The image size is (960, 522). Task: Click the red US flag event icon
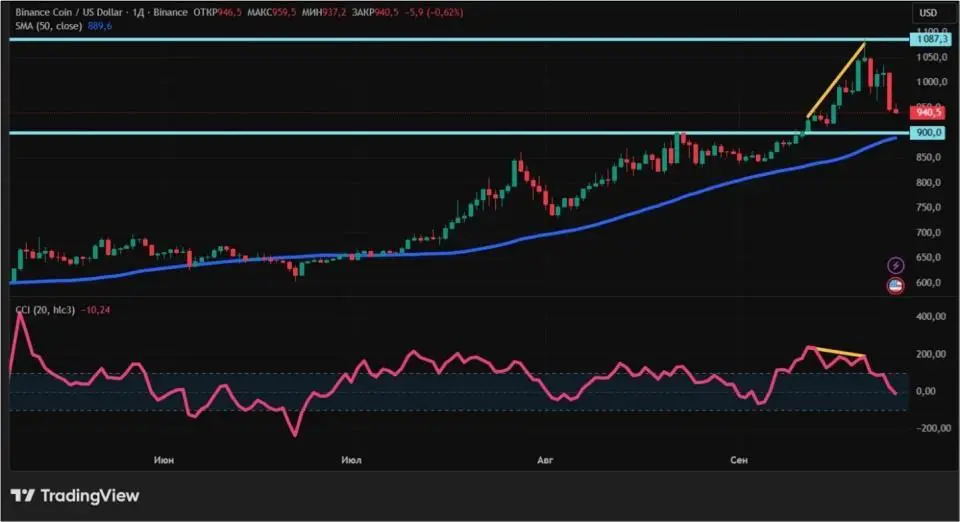pos(896,286)
